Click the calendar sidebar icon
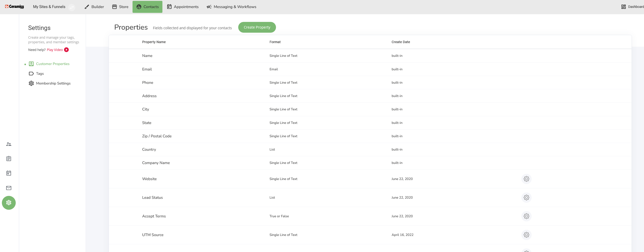 pos(9,173)
